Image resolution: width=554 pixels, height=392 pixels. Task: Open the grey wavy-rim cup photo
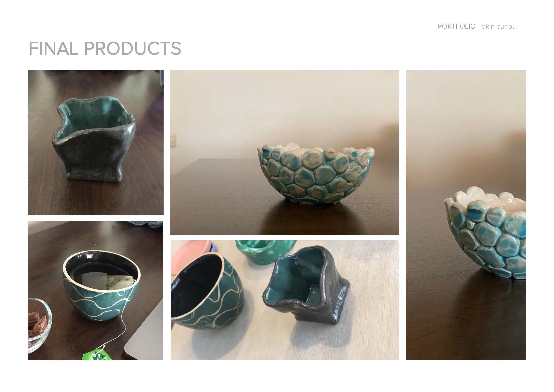[x=96, y=142]
